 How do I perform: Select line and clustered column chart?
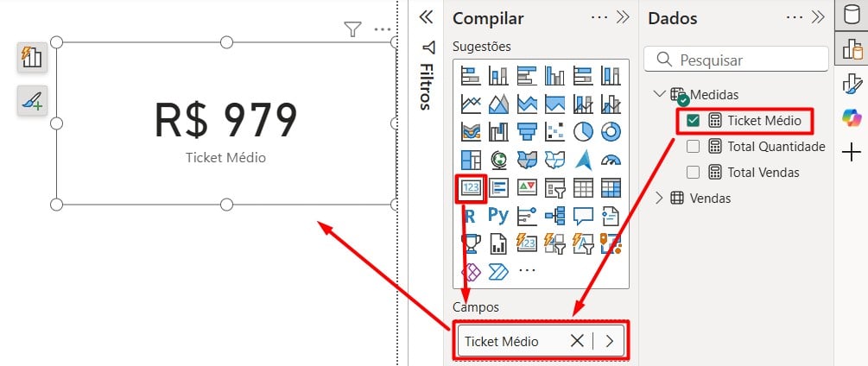(x=611, y=104)
